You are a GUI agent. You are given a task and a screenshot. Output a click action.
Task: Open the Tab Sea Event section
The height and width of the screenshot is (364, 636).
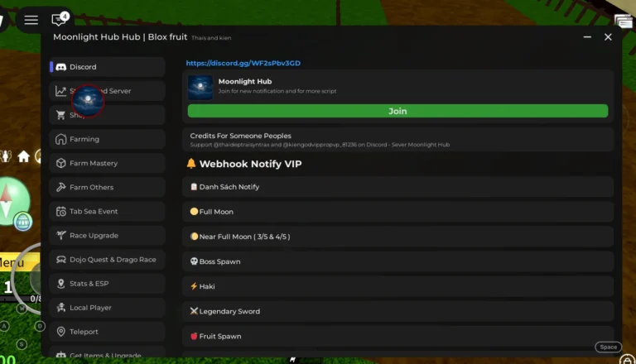(x=107, y=211)
